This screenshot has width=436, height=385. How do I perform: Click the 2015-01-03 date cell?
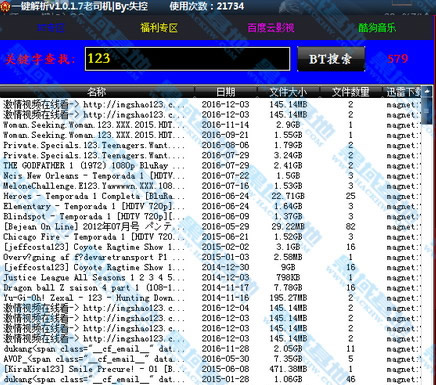[x=225, y=257]
